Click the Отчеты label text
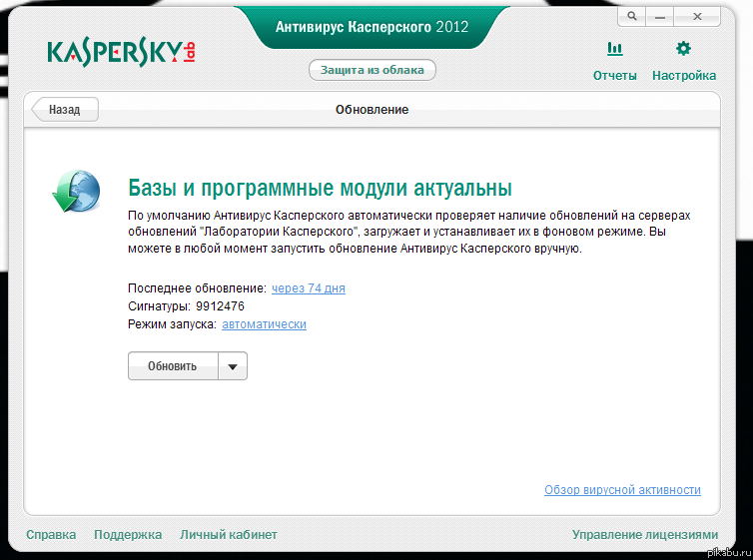 tap(615, 75)
